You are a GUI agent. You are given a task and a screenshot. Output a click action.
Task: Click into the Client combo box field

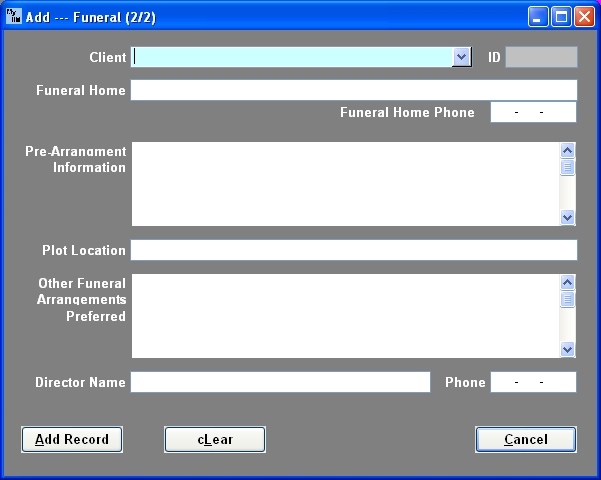(x=292, y=57)
